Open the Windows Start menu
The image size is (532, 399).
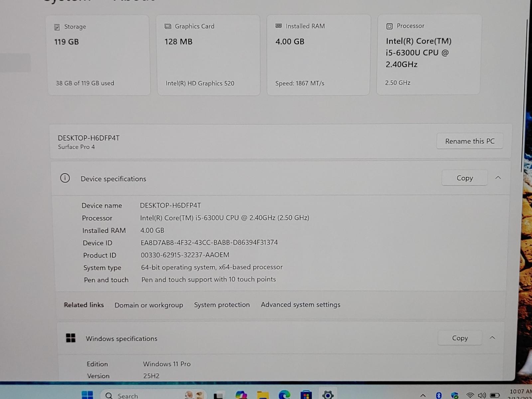pyautogui.click(x=87, y=395)
